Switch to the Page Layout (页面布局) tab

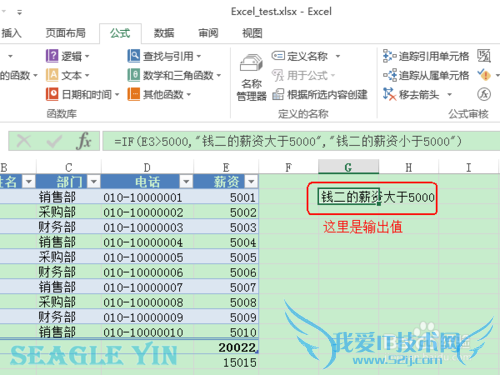point(66,33)
